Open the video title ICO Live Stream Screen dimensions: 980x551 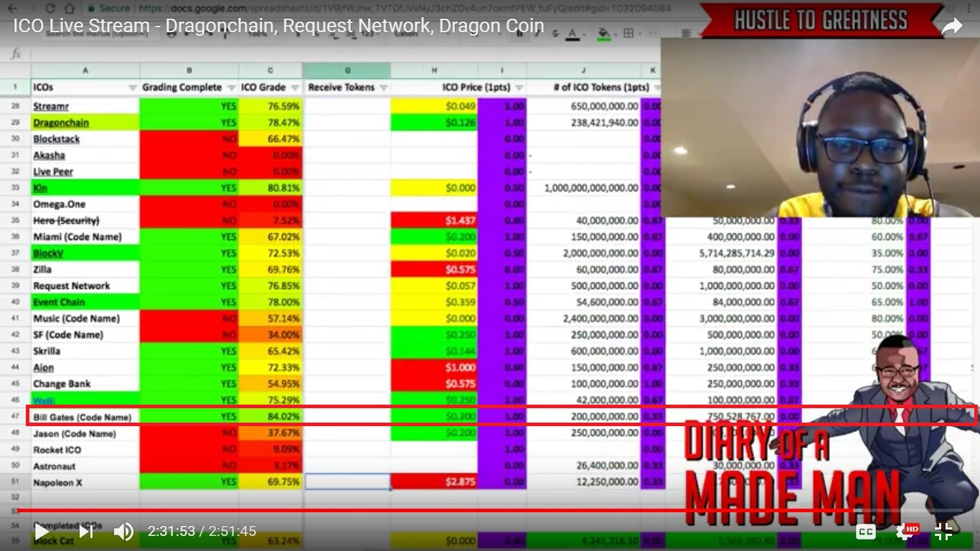(278, 27)
